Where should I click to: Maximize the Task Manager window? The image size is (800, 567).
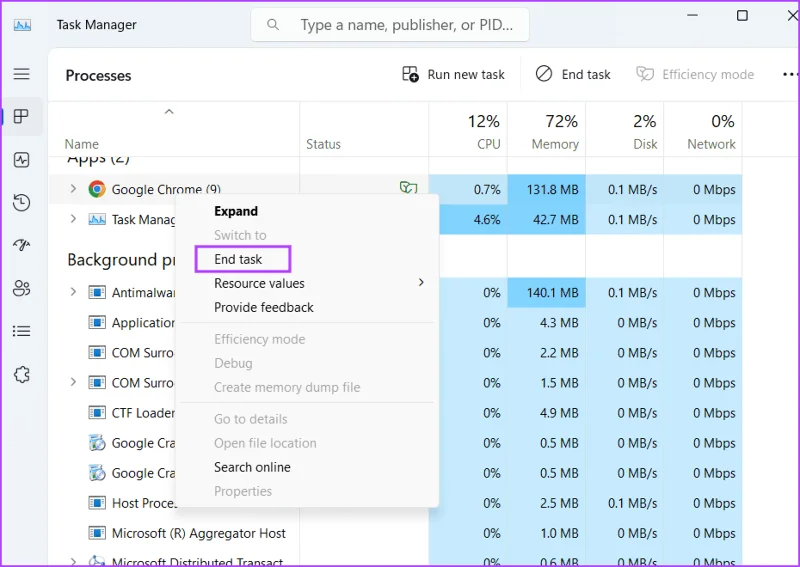pos(742,15)
